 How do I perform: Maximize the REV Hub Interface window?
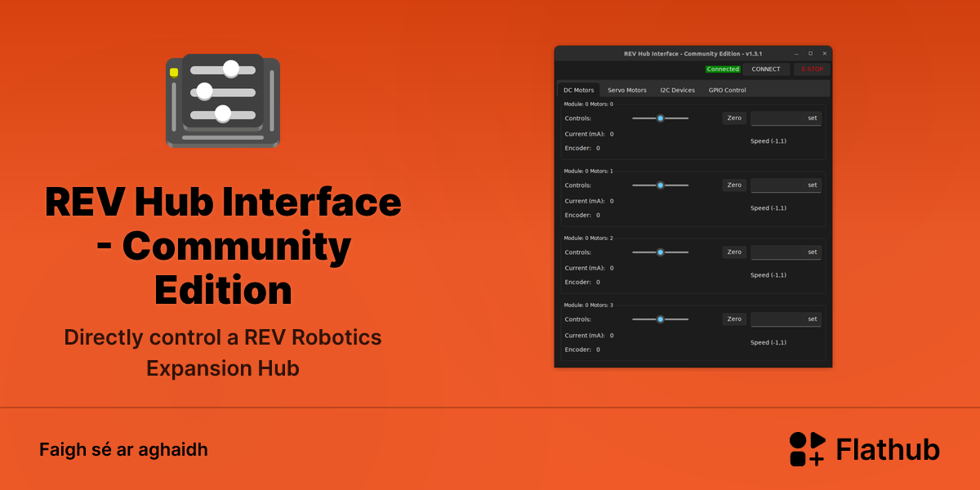(810, 53)
